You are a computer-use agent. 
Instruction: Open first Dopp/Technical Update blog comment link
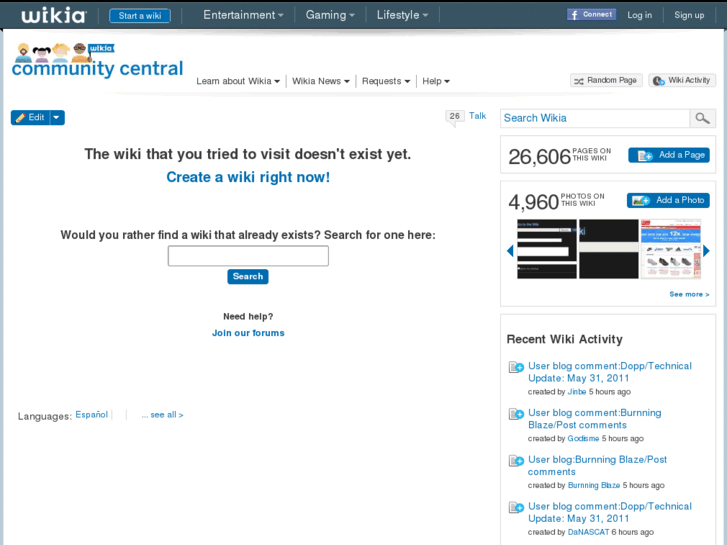tap(610, 372)
